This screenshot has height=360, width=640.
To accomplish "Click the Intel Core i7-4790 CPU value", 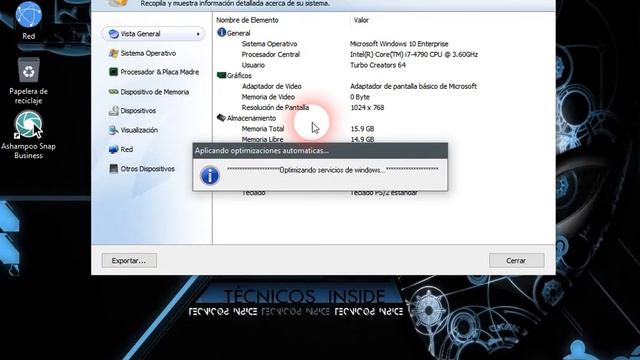I will [x=414, y=54].
